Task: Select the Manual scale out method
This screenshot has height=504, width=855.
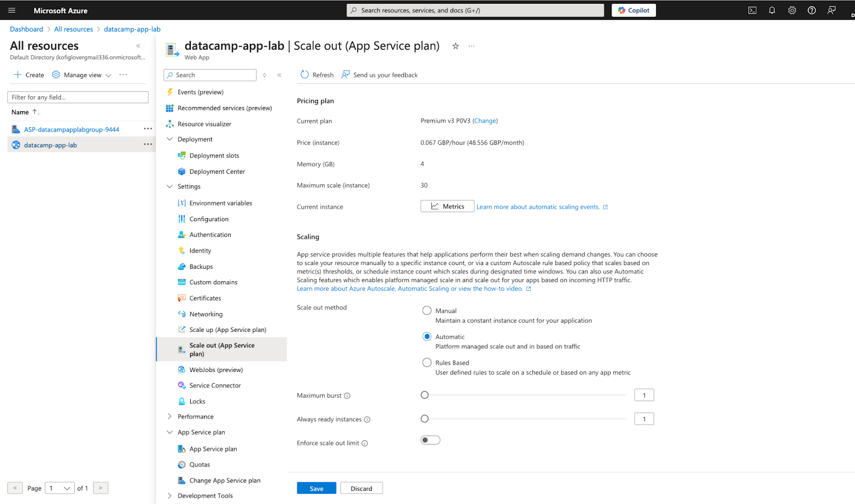Action: pos(426,311)
